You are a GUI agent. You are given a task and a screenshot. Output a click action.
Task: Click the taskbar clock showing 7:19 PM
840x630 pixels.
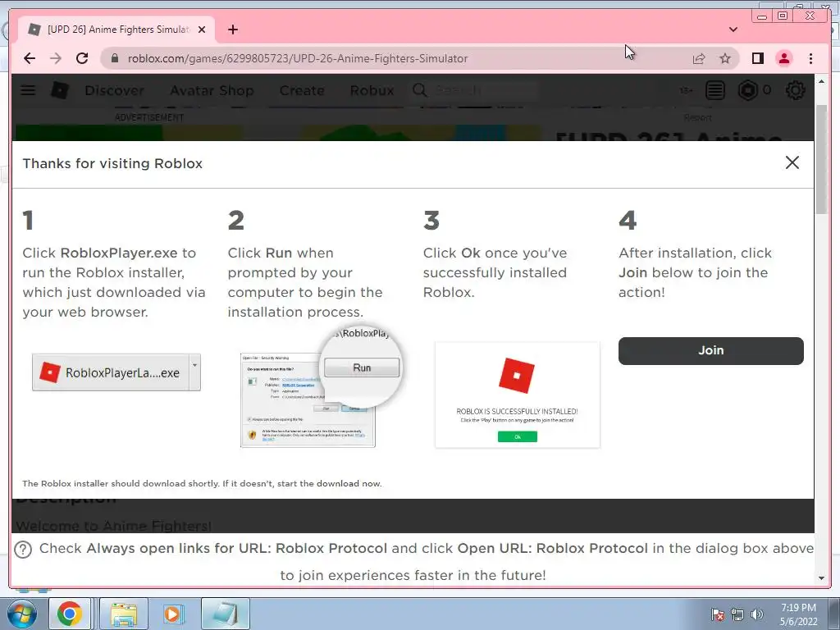798,614
